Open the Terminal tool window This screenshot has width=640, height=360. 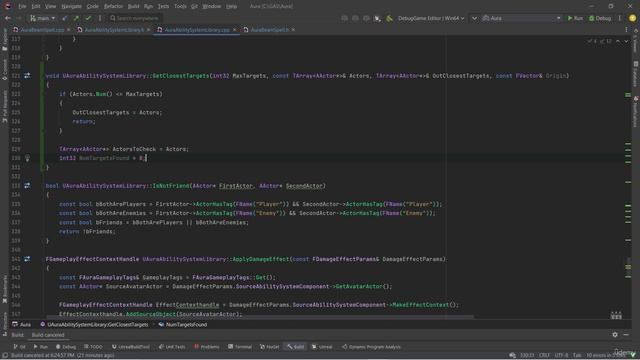[x=240, y=347]
